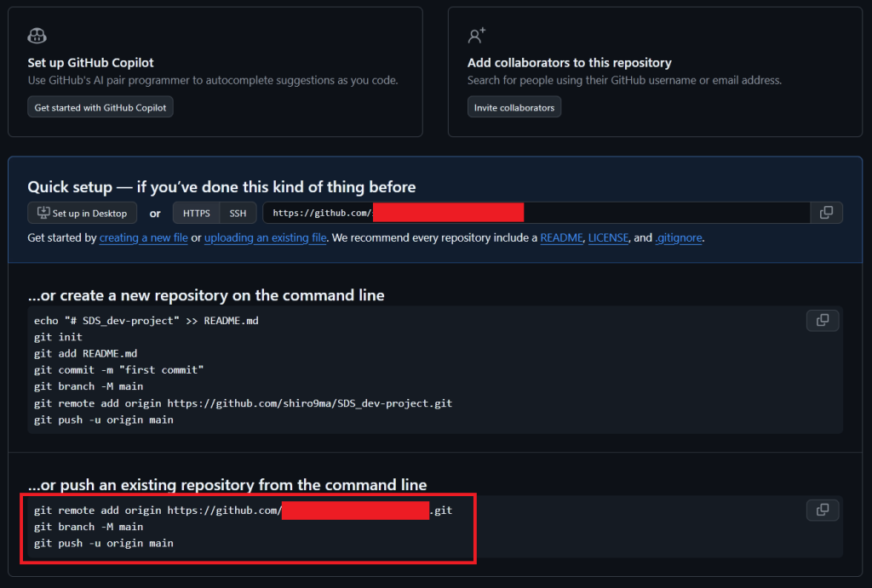Follow the .gitignore link
This screenshot has height=588, width=872.
(x=679, y=238)
